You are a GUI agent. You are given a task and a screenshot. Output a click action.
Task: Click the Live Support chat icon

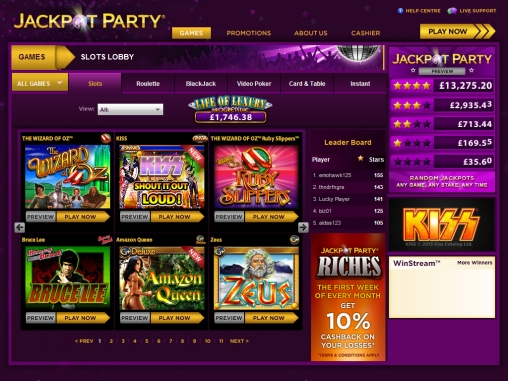pos(452,11)
